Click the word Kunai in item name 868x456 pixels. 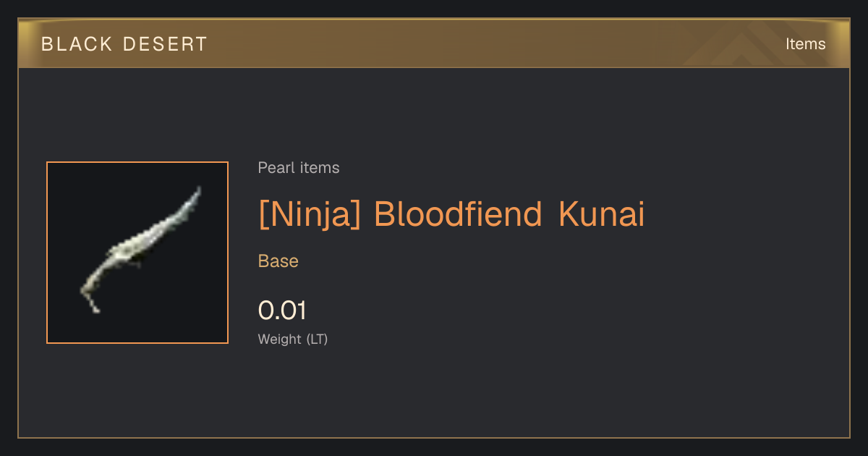(x=601, y=214)
